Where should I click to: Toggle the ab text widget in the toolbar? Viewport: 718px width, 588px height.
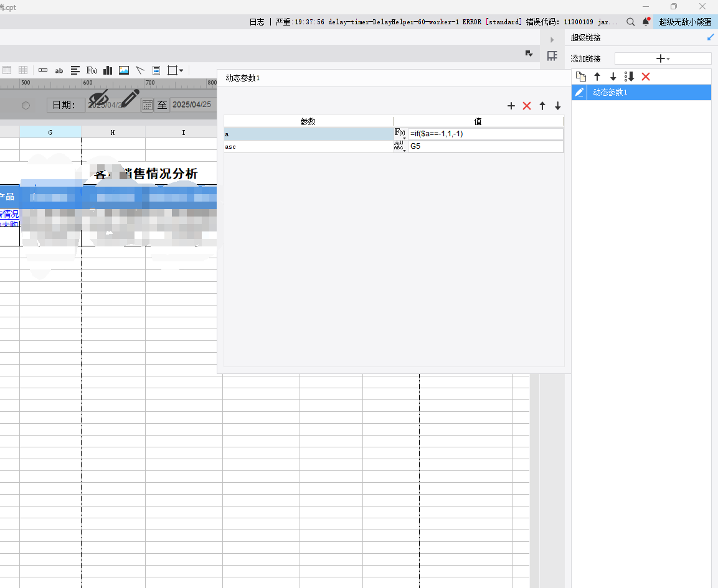click(59, 70)
